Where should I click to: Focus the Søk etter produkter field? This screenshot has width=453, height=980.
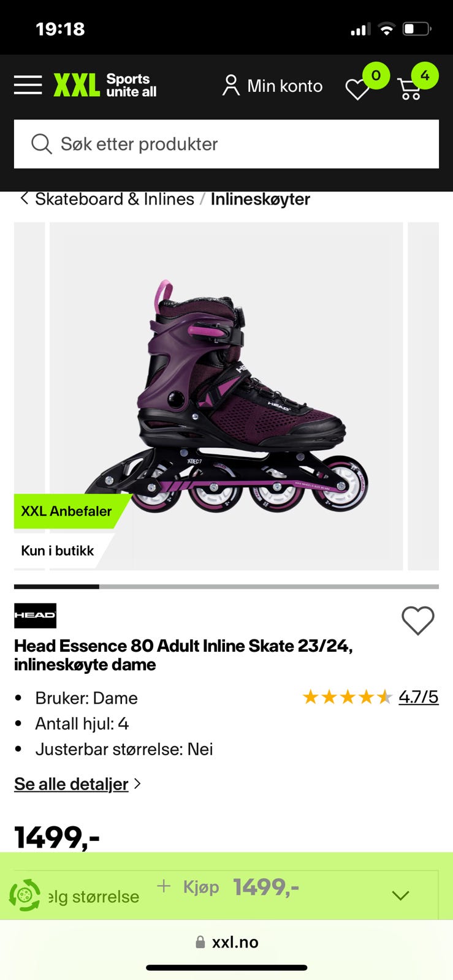click(226, 144)
